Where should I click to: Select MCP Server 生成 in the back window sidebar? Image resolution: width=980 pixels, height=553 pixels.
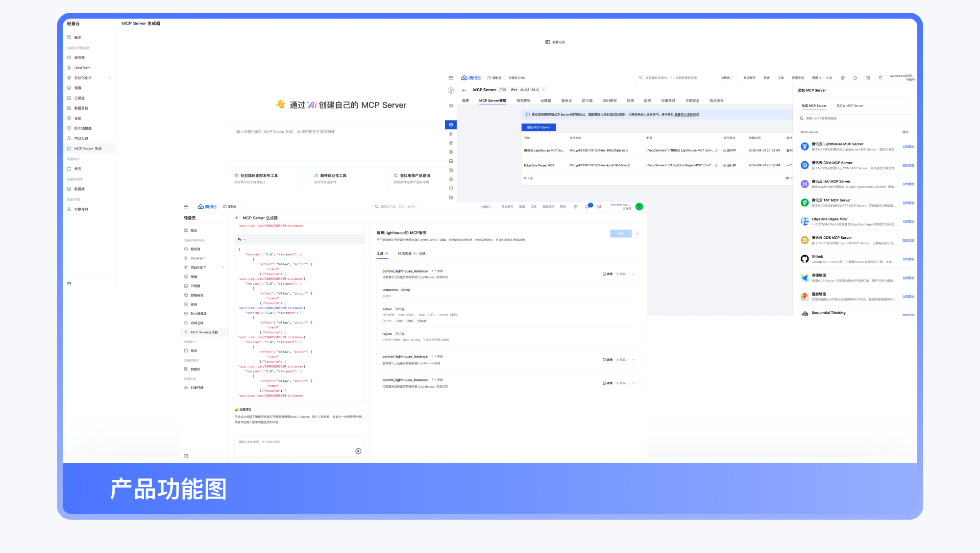click(89, 149)
